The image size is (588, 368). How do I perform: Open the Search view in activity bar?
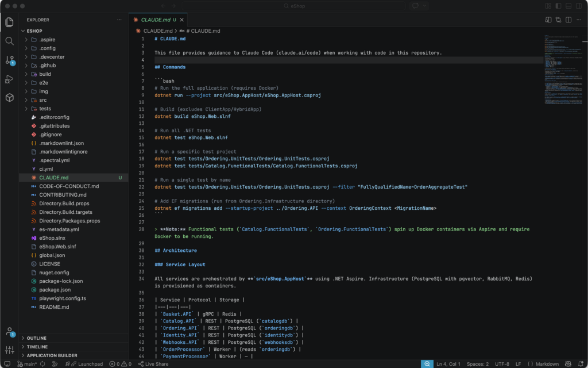pyautogui.click(x=9, y=41)
